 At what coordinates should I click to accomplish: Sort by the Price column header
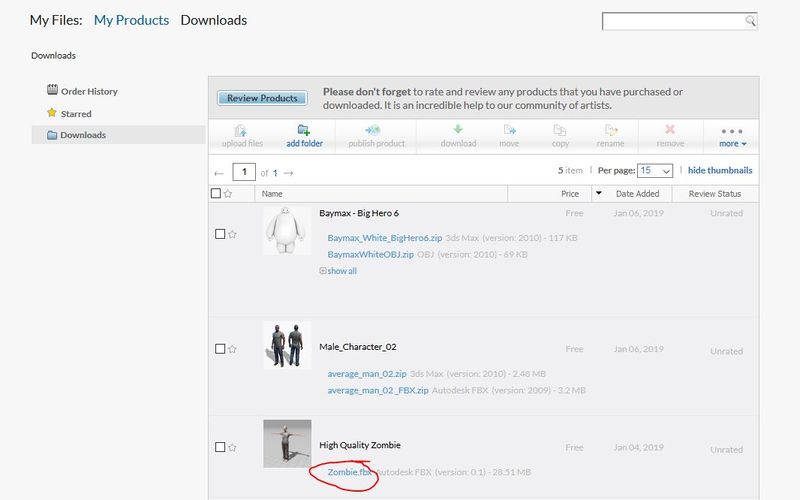[x=570, y=194]
